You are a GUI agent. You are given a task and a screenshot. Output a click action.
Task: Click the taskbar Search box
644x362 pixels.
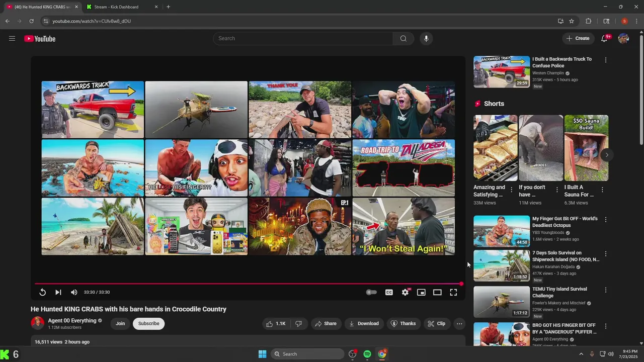(307, 354)
